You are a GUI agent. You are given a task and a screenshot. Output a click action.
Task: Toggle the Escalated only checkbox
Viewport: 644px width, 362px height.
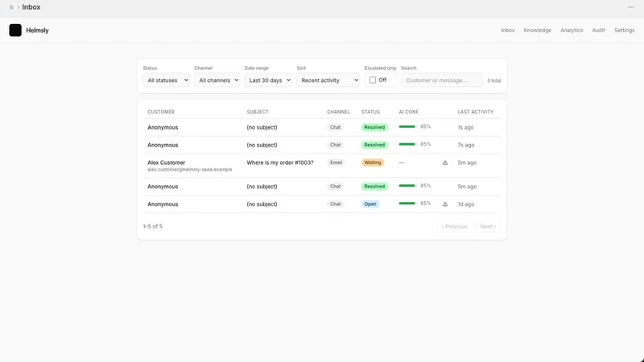point(373,80)
